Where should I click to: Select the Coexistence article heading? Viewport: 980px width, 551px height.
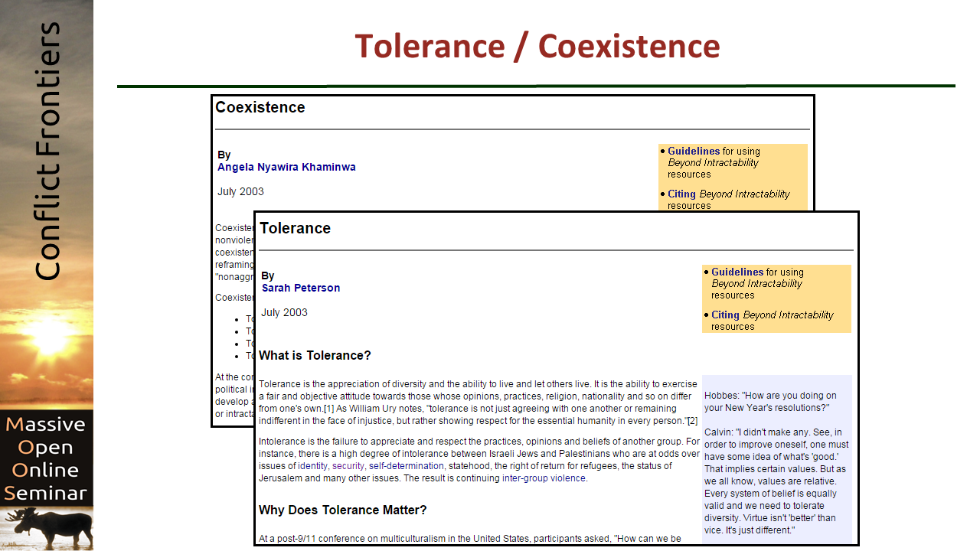[260, 107]
